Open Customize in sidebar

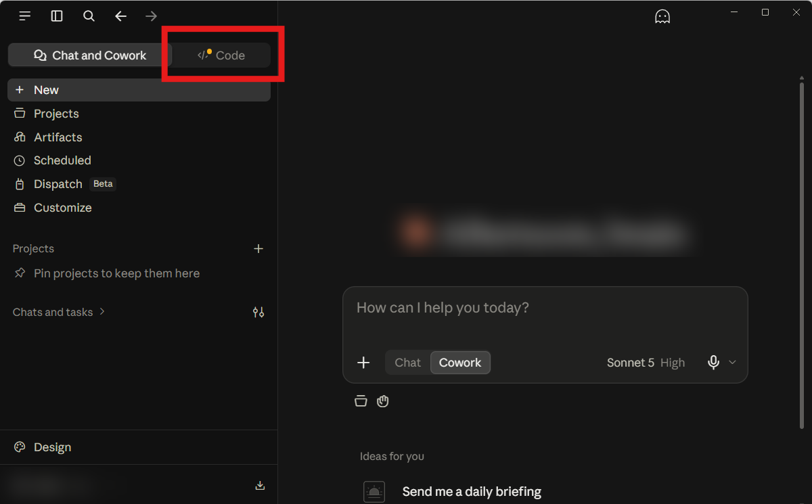pos(139,208)
